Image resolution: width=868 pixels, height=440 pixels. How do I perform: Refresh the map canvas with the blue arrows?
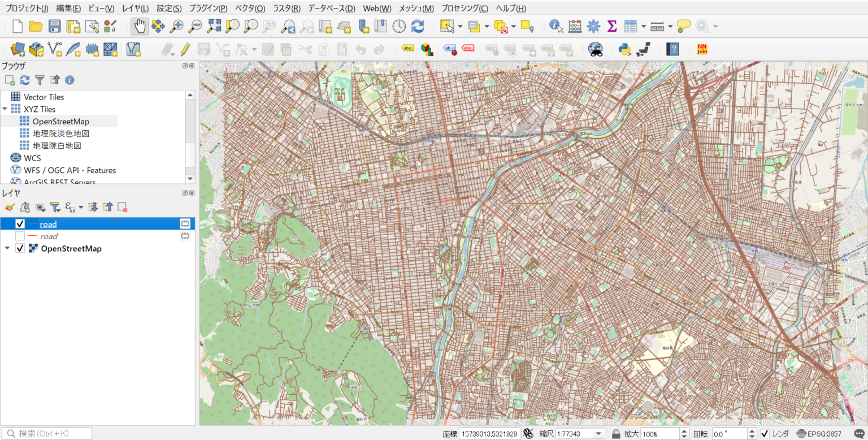click(x=416, y=26)
